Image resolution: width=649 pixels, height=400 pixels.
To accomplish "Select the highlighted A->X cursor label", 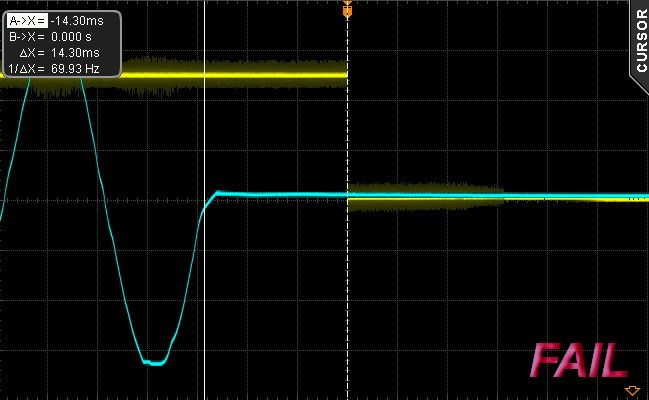I will click(x=27, y=20).
